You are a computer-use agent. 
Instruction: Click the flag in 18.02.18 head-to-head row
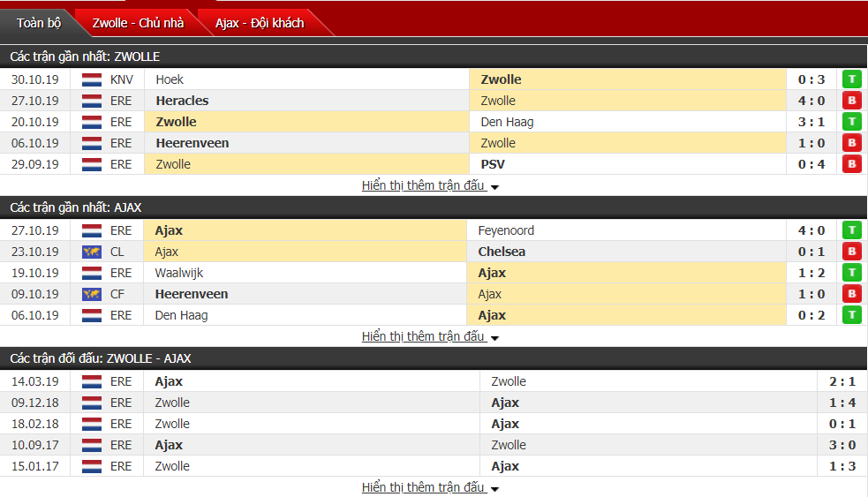pyautogui.click(x=92, y=424)
